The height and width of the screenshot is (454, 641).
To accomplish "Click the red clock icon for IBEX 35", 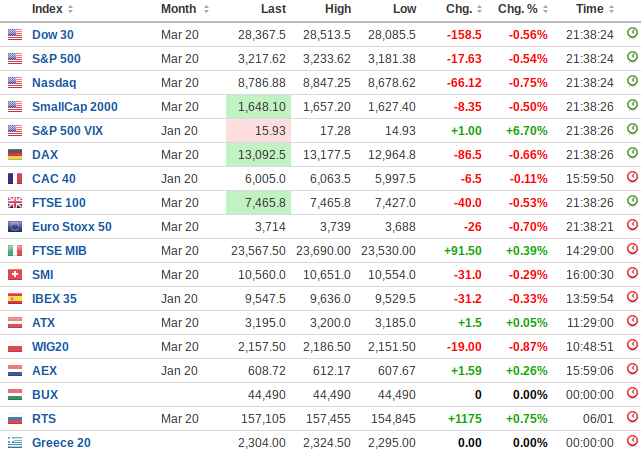I will (632, 297).
